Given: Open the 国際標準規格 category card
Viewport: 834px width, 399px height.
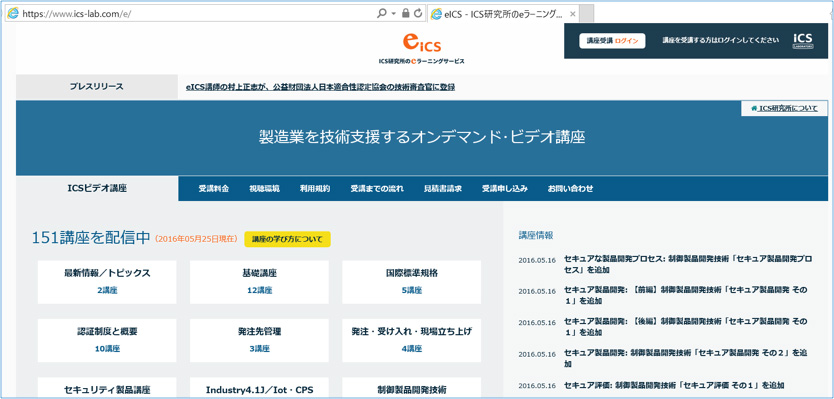Looking at the screenshot, I should tap(412, 282).
